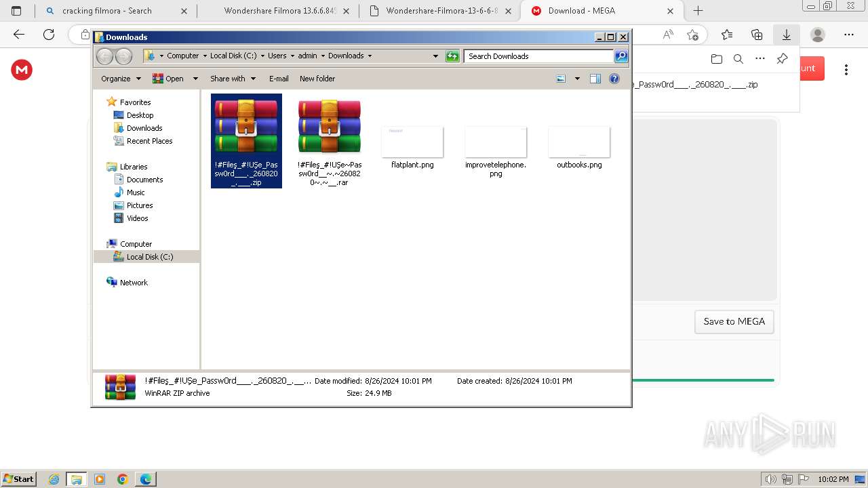Close the Download - MEGA tab
This screenshot has height=488, width=868.
670,11
